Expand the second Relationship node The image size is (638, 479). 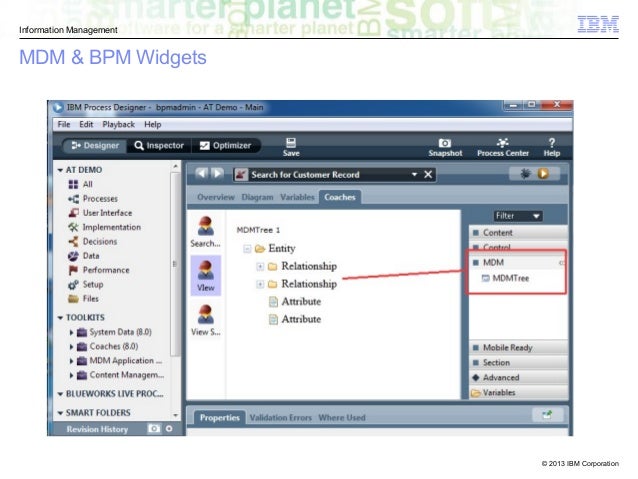(x=260, y=284)
